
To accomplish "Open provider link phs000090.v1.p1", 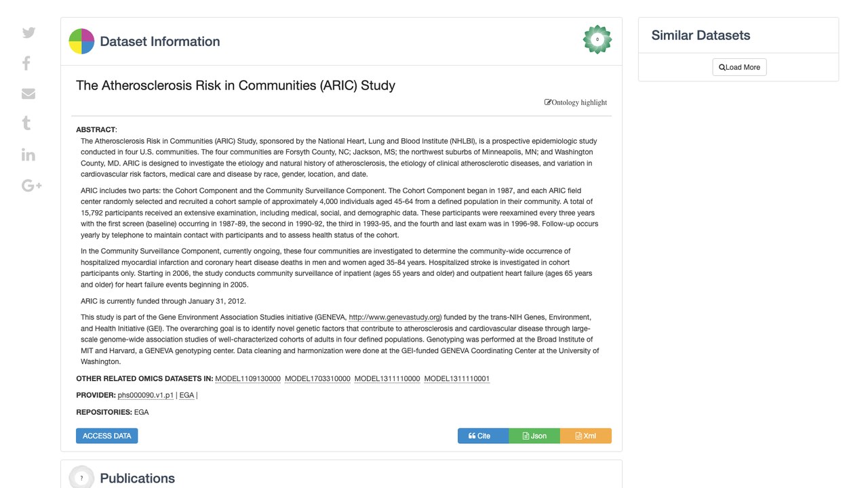I will pyautogui.click(x=146, y=395).
